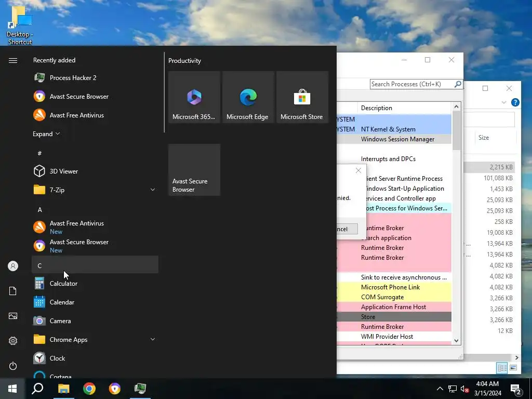The image size is (532, 399).
Task: Open the Calendar app
Action: point(95,302)
